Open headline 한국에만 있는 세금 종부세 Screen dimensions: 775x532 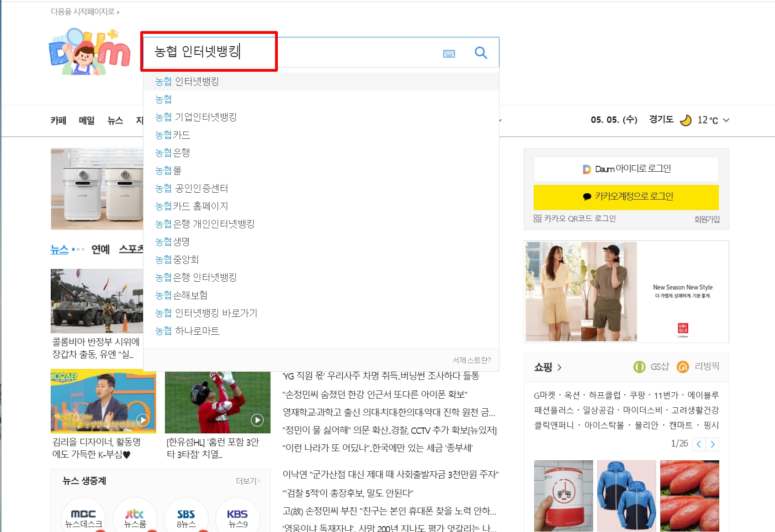377,448
